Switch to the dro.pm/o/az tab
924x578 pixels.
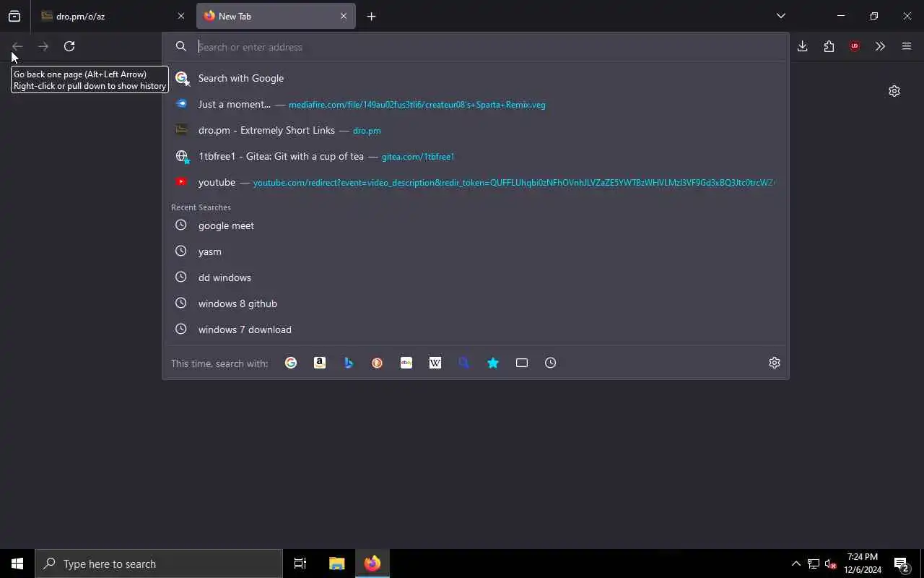click(113, 16)
